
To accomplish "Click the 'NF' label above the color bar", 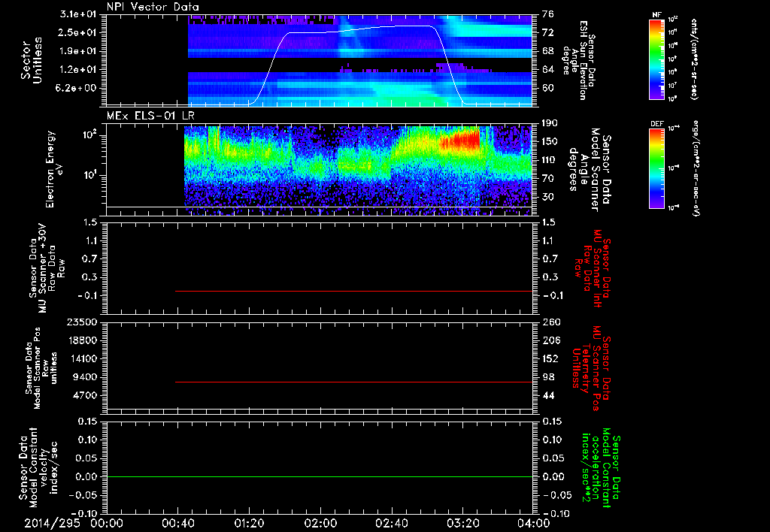I will point(656,15).
